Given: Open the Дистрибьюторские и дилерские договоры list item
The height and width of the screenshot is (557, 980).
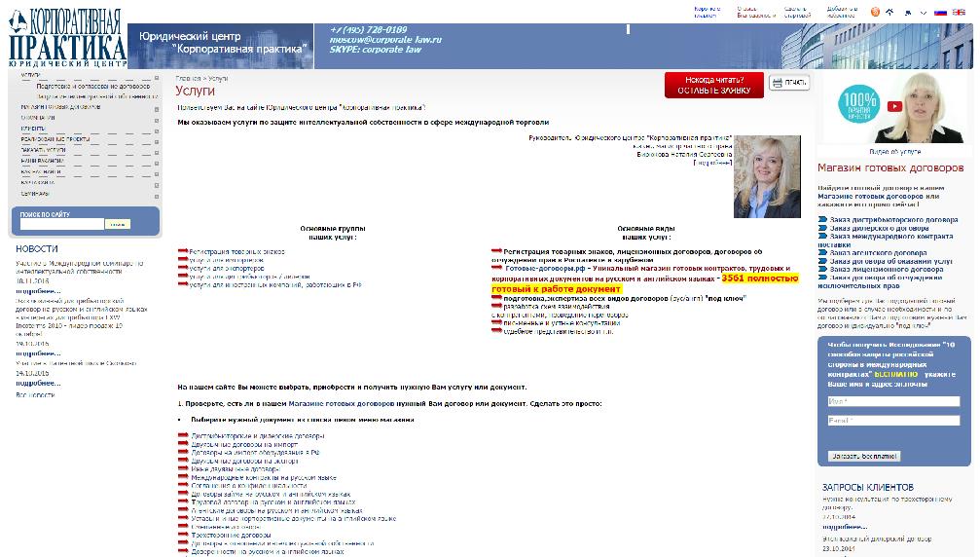Looking at the screenshot, I should tap(258, 435).
